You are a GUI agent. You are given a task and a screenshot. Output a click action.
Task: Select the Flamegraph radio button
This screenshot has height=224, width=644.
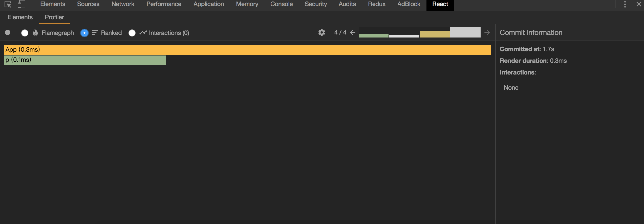25,33
